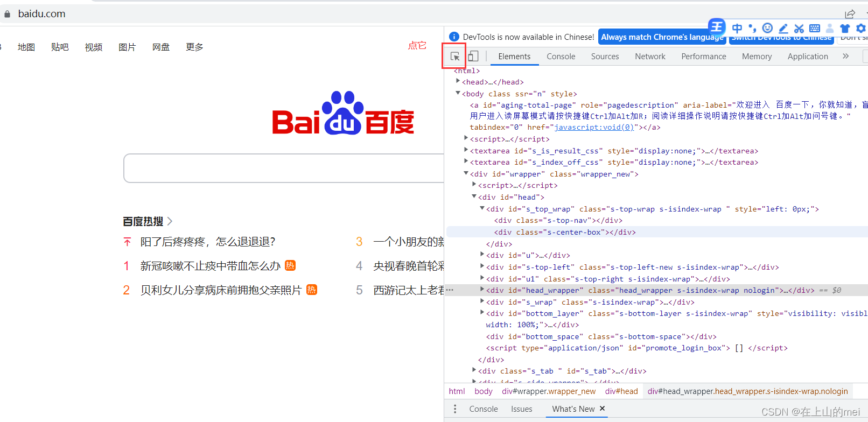This screenshot has width=868, height=422.
Task: Click the blue info icon in DevTools banner
Action: 454,37
